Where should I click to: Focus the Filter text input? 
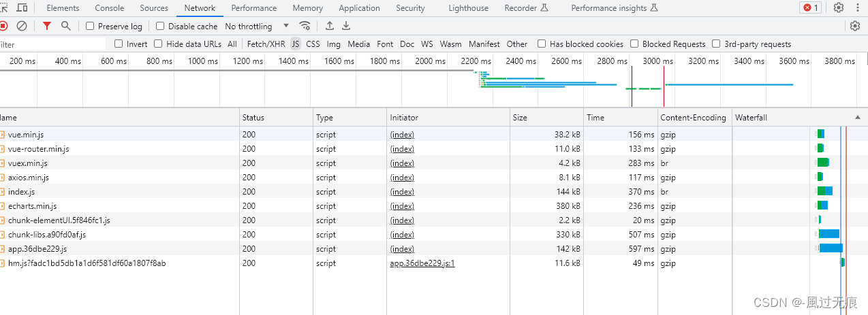pos(53,44)
